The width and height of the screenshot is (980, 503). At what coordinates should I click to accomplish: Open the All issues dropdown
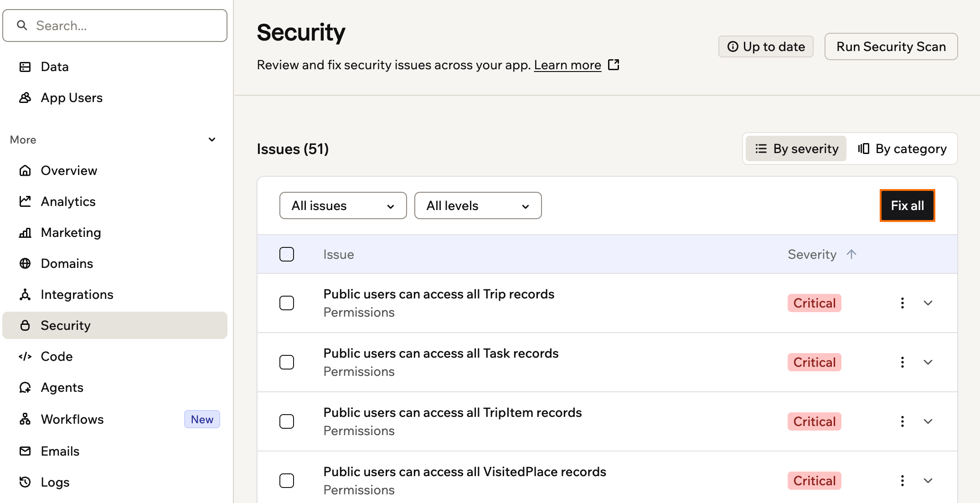[x=343, y=205]
